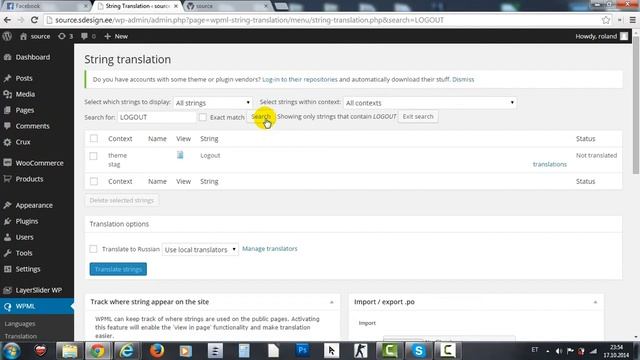Click the volume icon in system tray
Image resolution: width=640 pixels, height=360 pixels.
(x=559, y=351)
